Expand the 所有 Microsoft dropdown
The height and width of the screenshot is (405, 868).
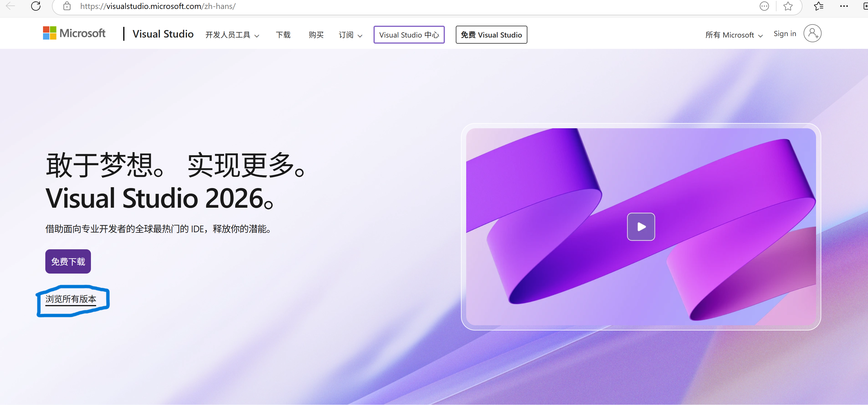733,35
